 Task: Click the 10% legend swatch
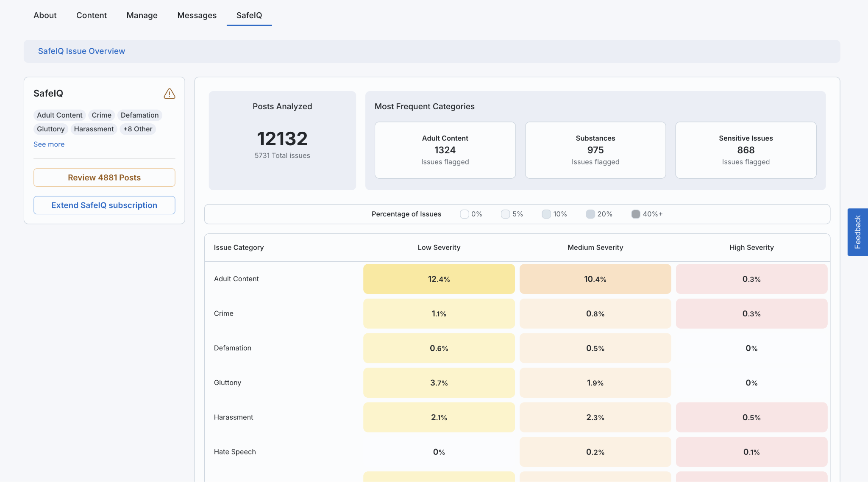(546, 214)
